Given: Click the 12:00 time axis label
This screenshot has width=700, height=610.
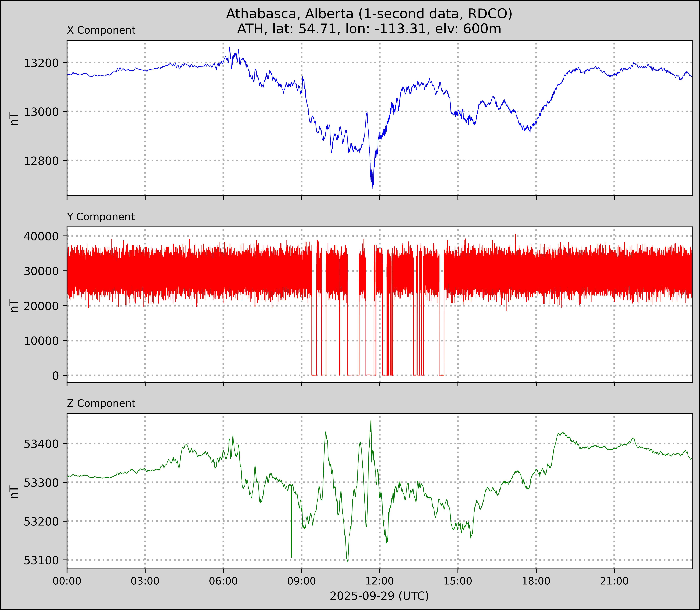Looking at the screenshot, I should click(x=380, y=581).
